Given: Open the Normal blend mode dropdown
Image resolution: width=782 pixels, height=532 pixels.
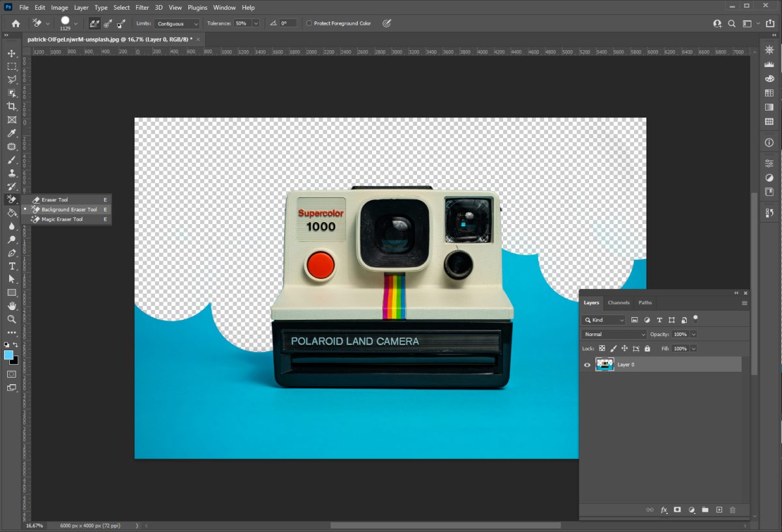Looking at the screenshot, I should tap(614, 334).
